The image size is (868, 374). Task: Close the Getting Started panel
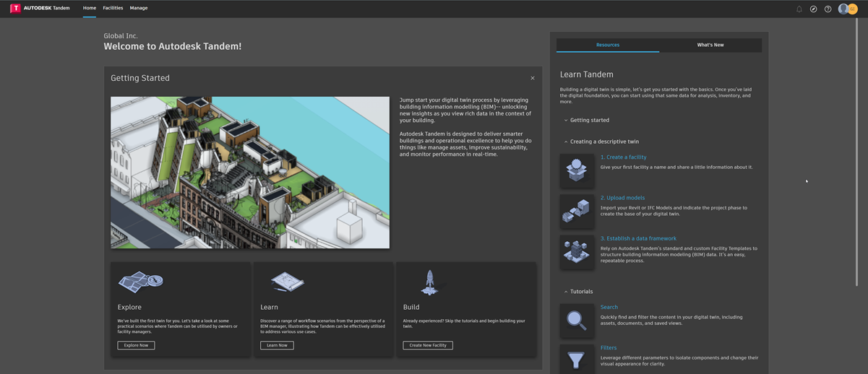tap(533, 78)
